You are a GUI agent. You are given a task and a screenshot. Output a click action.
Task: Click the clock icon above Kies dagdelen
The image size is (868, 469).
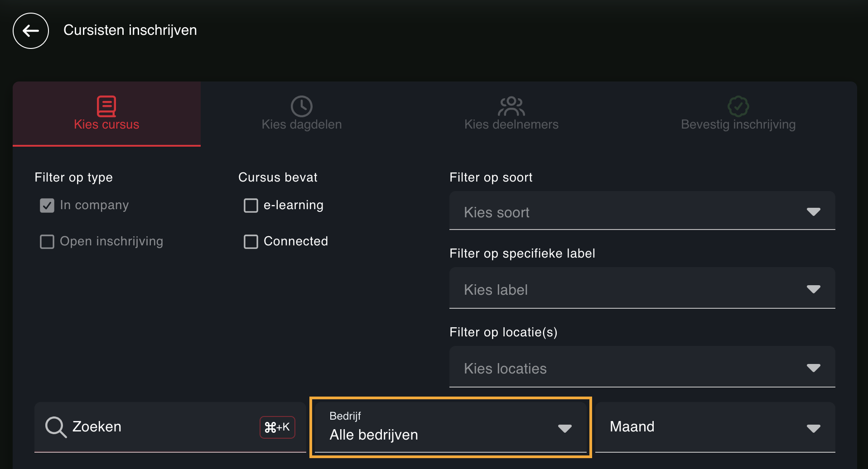302,106
